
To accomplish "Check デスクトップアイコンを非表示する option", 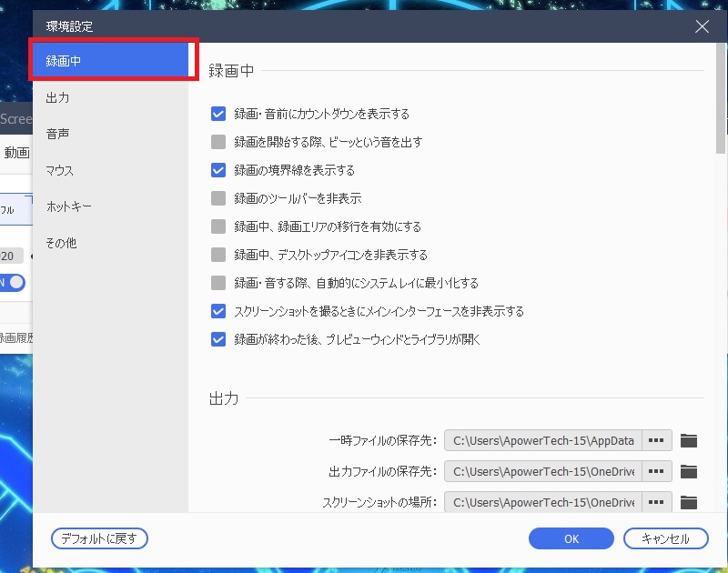I will [218, 255].
